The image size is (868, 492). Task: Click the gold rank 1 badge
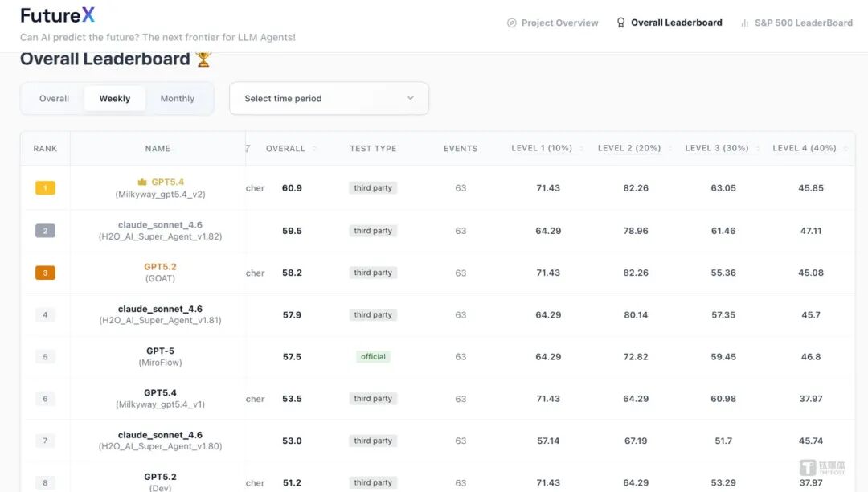click(45, 188)
